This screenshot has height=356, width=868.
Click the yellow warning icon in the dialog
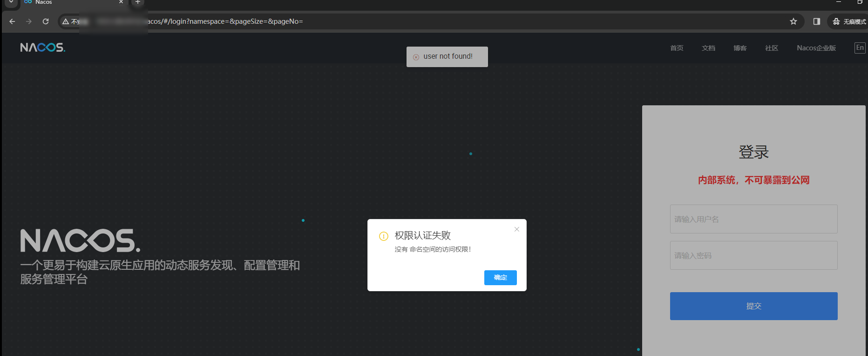click(x=384, y=236)
